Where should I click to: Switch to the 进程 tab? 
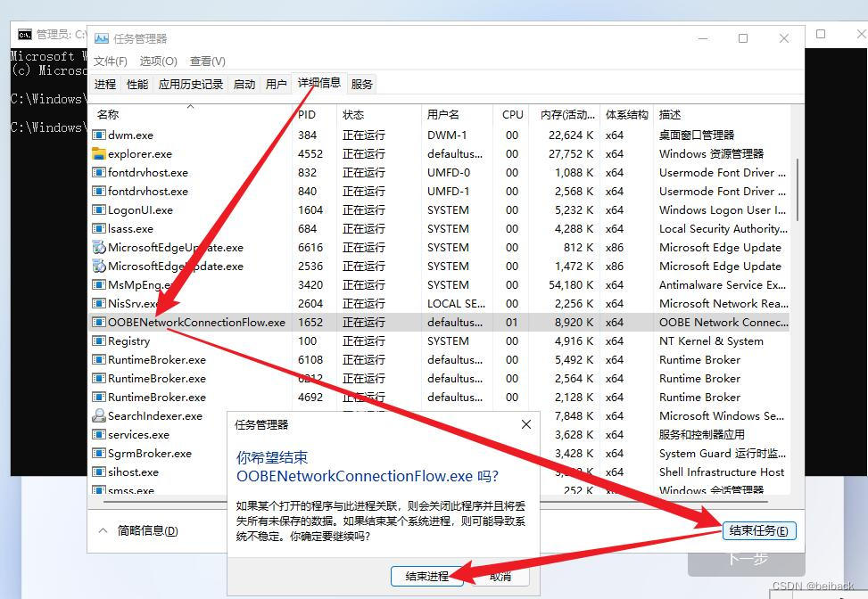pyautogui.click(x=105, y=84)
